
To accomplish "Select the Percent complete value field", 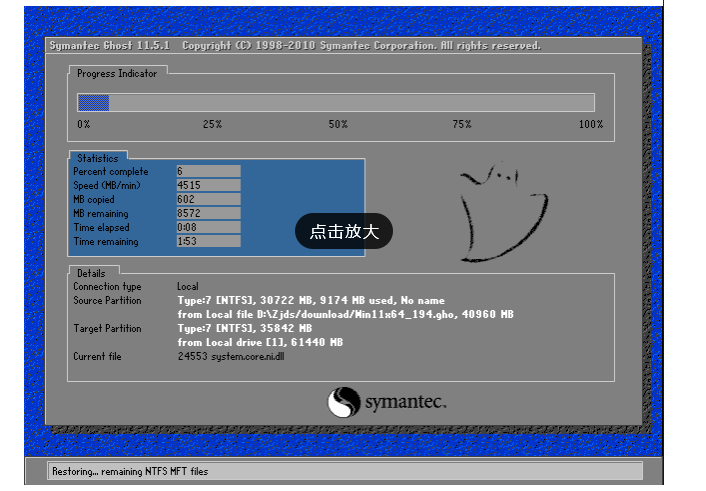I will click(208, 171).
